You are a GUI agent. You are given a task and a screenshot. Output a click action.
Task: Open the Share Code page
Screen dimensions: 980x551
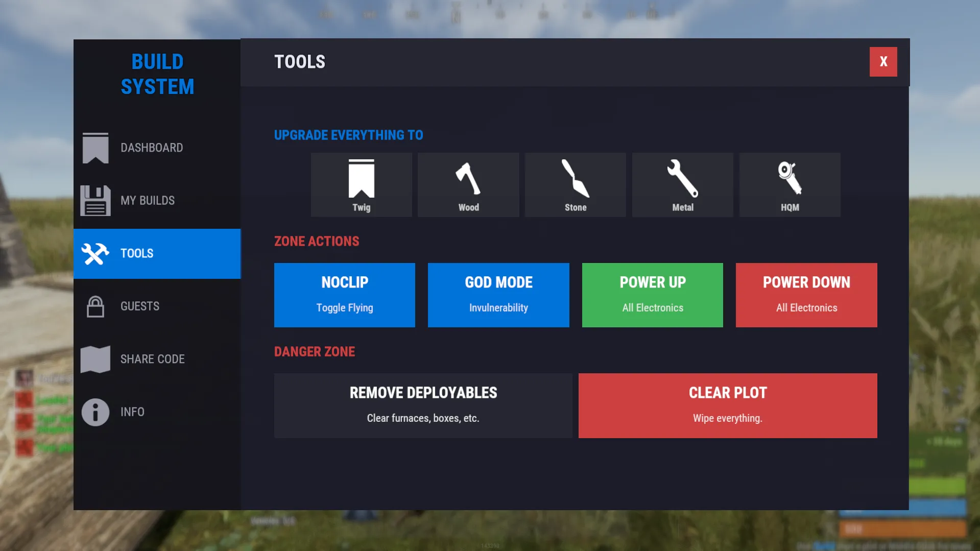click(157, 360)
